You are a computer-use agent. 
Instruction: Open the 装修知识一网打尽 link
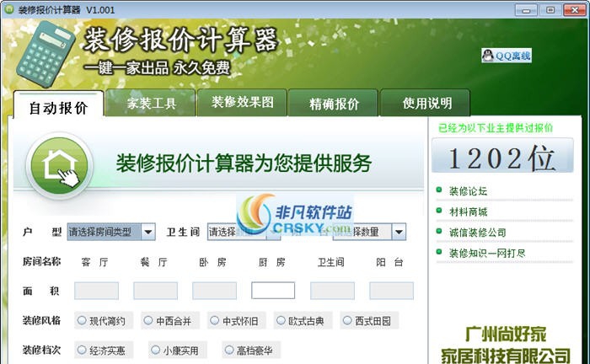(x=487, y=253)
